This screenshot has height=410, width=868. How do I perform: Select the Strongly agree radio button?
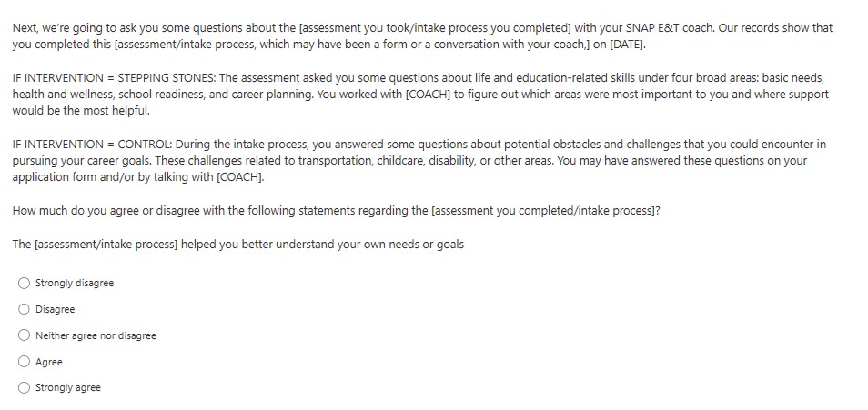coord(25,388)
